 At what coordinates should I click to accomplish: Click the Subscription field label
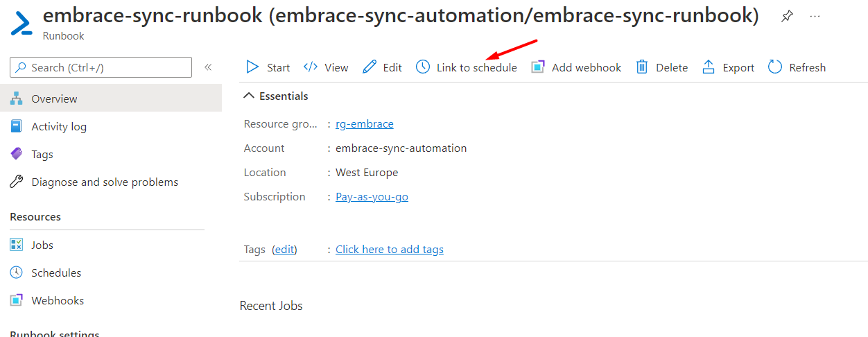pos(275,197)
